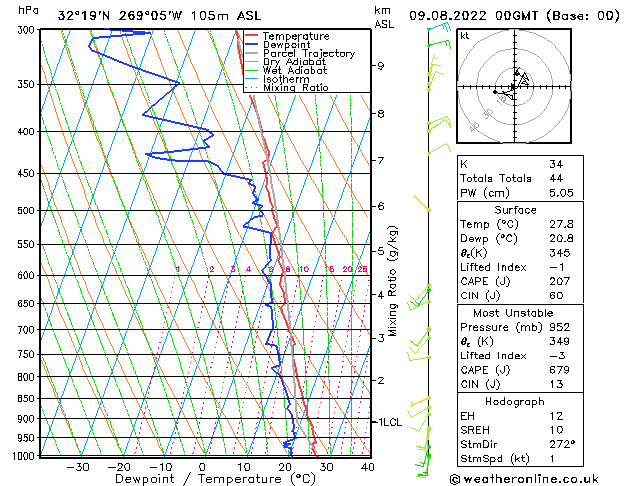Click the station coordinates '32°19'N 269°05'W 105m ASL'
This screenshot has height=486, width=629.
(x=159, y=16)
